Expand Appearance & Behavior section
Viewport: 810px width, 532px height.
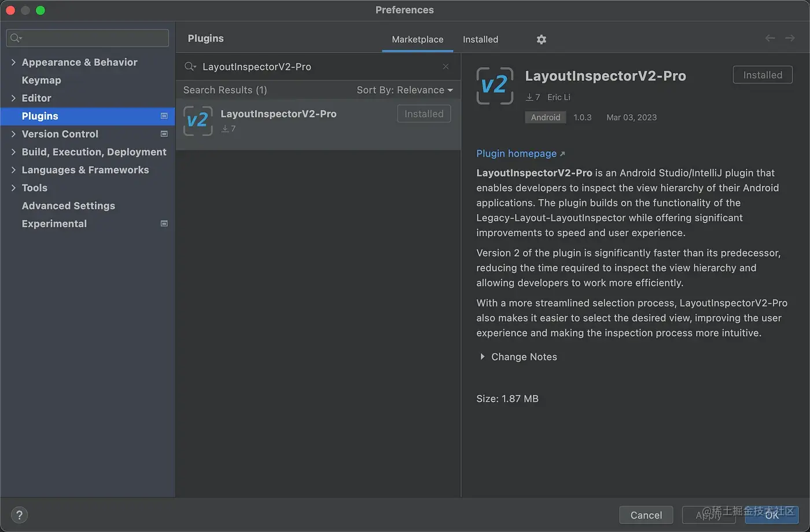(13, 62)
